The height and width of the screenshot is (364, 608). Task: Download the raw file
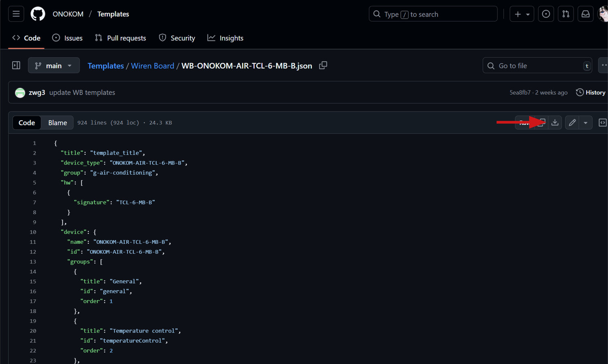click(555, 123)
